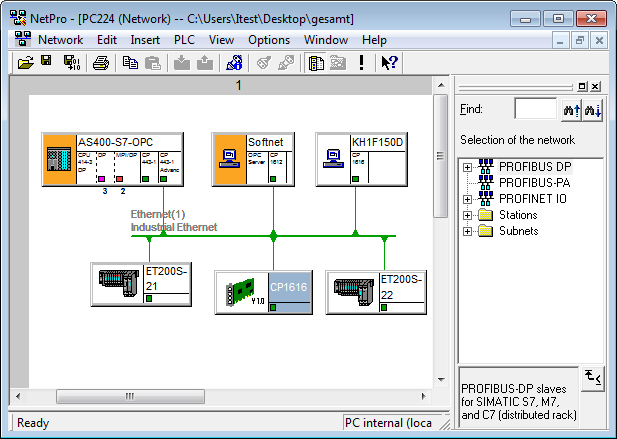Open the PLC menu
Viewport: 617px width, 439px height.
(184, 40)
